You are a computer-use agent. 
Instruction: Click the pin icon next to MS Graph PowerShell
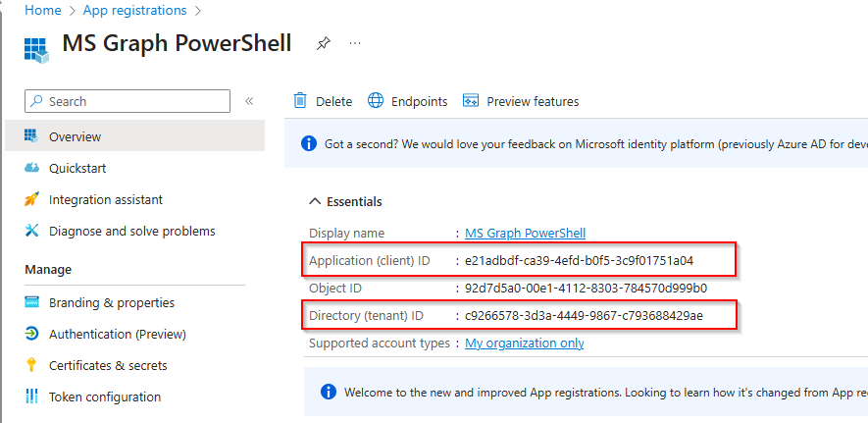coord(324,44)
